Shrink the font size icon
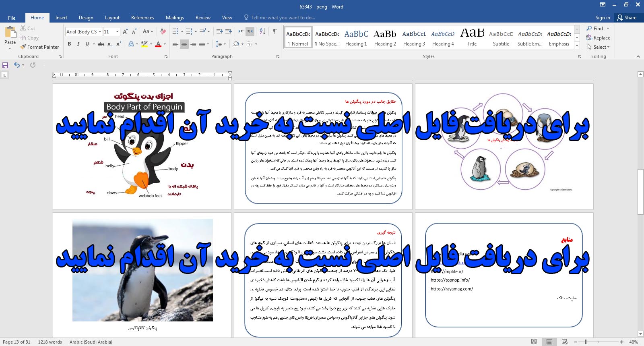644x346 pixels. [x=134, y=31]
